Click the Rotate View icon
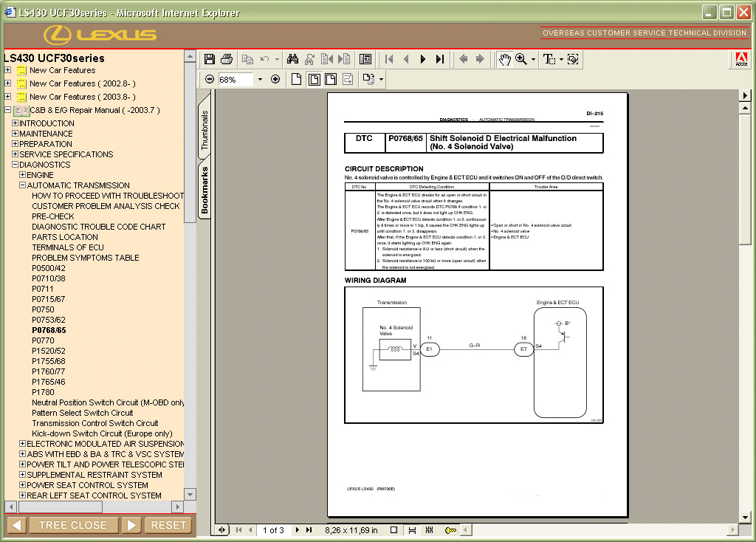756x542 pixels. pyautogui.click(x=368, y=79)
